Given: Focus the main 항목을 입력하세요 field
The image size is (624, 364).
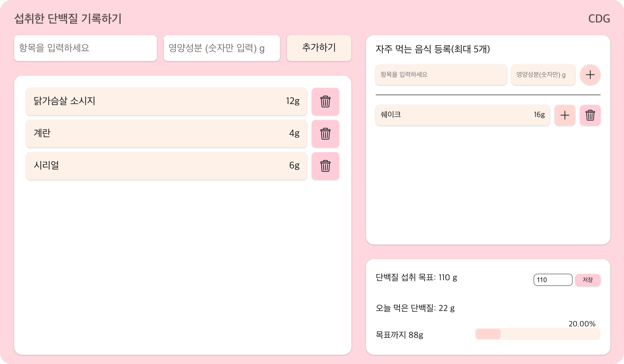Looking at the screenshot, I should point(86,48).
